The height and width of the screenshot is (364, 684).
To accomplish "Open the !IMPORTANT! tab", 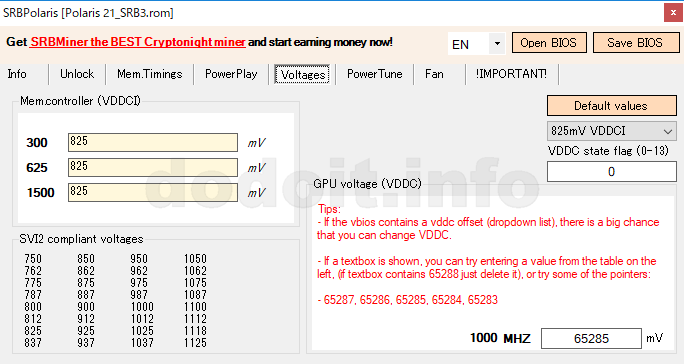I will pos(511,74).
